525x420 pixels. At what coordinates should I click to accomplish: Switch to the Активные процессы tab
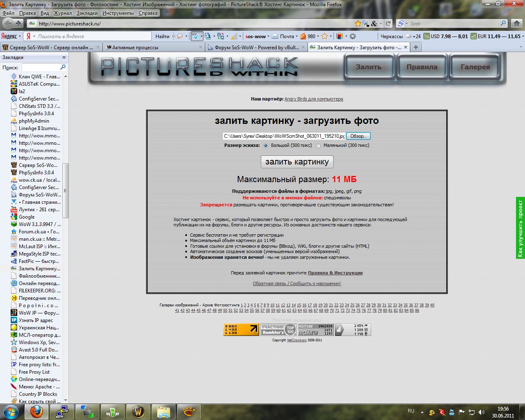coord(154,47)
